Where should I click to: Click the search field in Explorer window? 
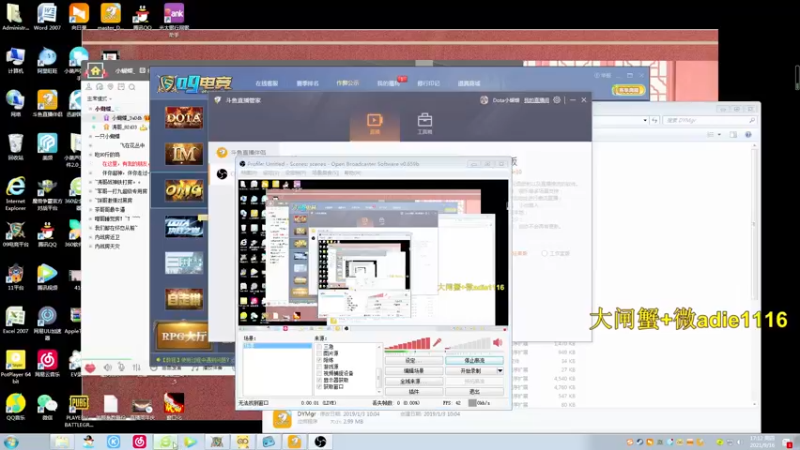pyautogui.click(x=709, y=120)
